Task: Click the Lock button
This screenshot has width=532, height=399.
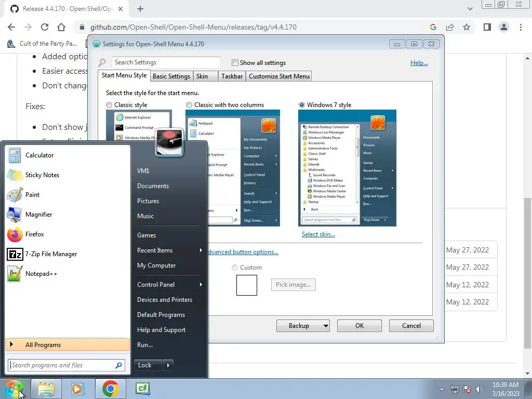Action: 148,365
